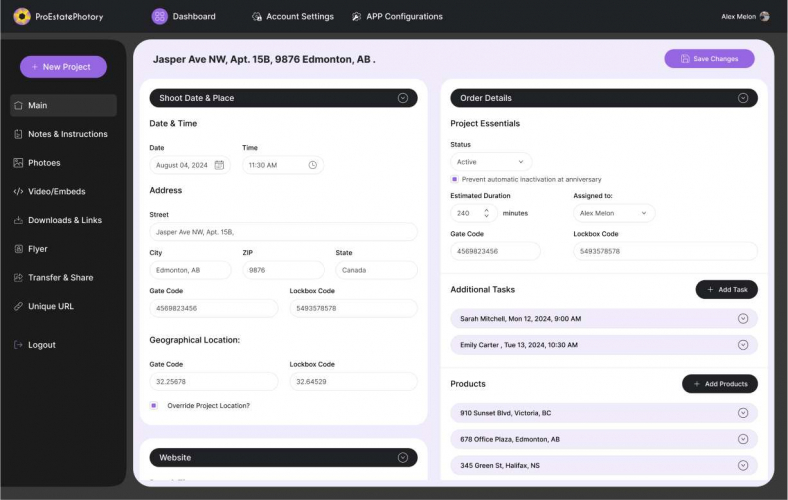Screen dimensions: 788x500
Task: Click the Logout exit icon
Action: click(19, 345)
